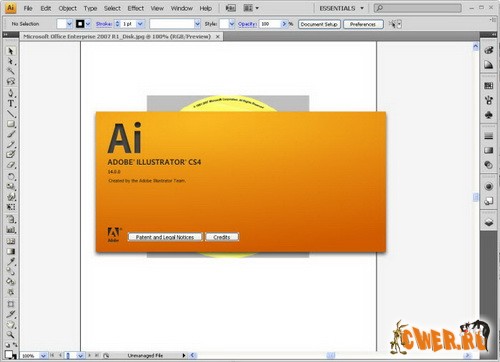Select the Lasso tool
Image resolution: width=500 pixels, height=362 pixels.
click(x=11, y=81)
